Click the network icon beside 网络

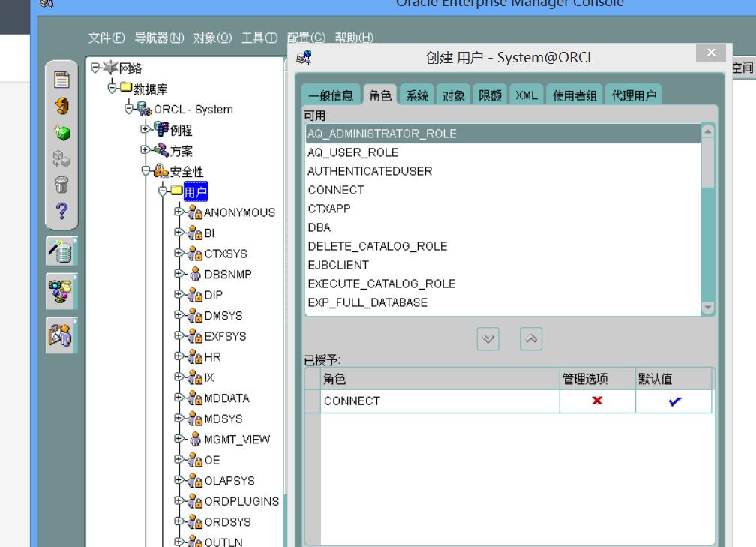point(110,68)
